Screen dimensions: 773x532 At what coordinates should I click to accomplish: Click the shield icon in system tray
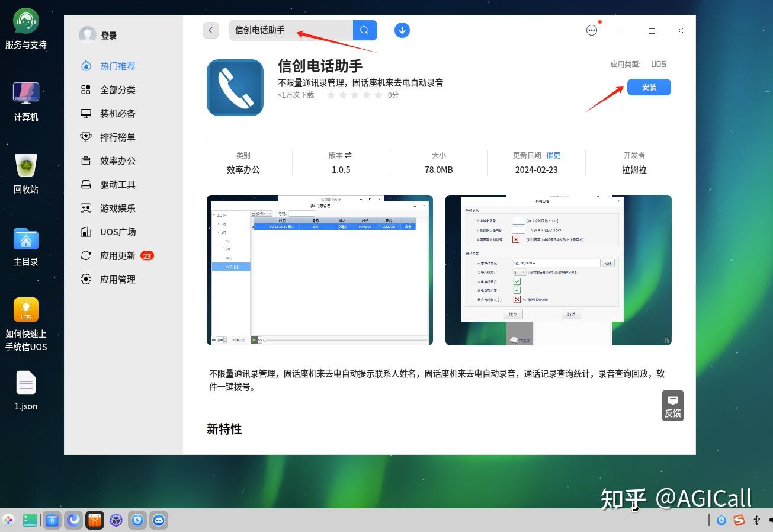pyautogui.click(x=721, y=520)
